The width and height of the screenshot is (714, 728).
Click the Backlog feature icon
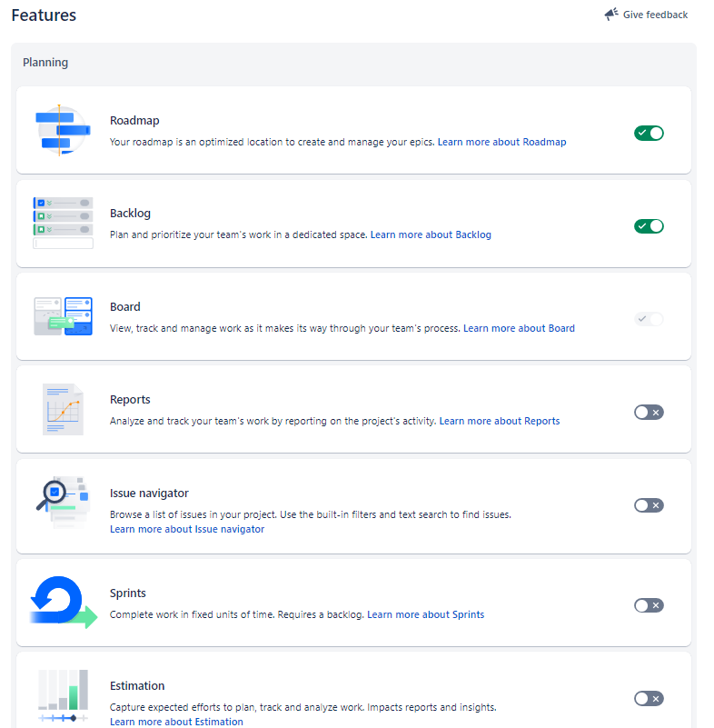point(62,223)
